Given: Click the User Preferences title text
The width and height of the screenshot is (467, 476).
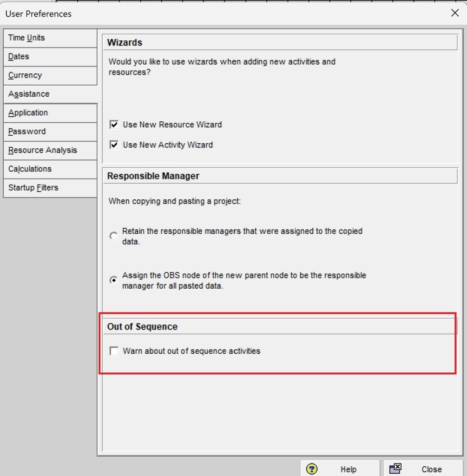Looking at the screenshot, I should tap(39, 14).
